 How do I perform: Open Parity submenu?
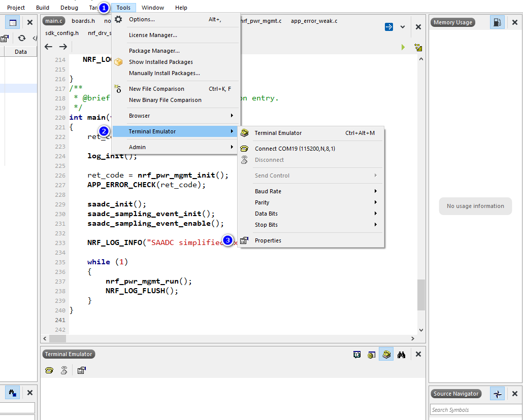tap(311, 202)
